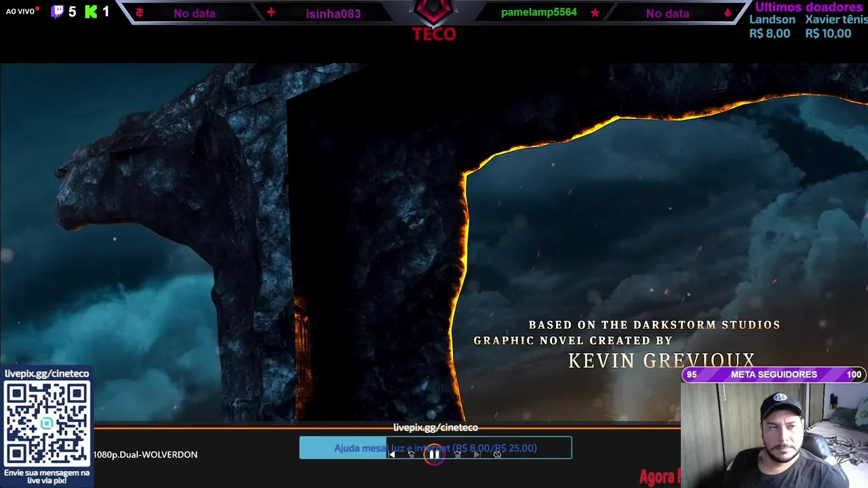Click the left 'No data' label
Image resolution: width=868 pixels, height=488 pixels.
[x=195, y=14]
